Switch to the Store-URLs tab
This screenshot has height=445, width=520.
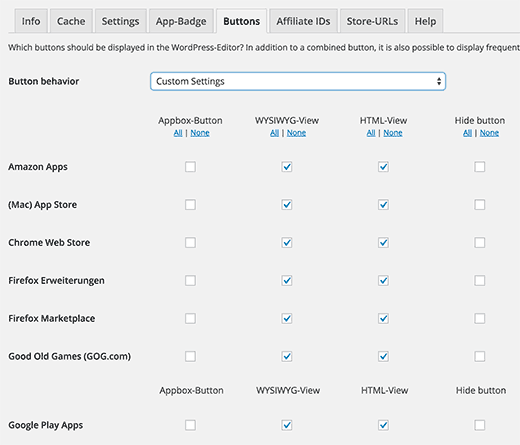tap(372, 21)
